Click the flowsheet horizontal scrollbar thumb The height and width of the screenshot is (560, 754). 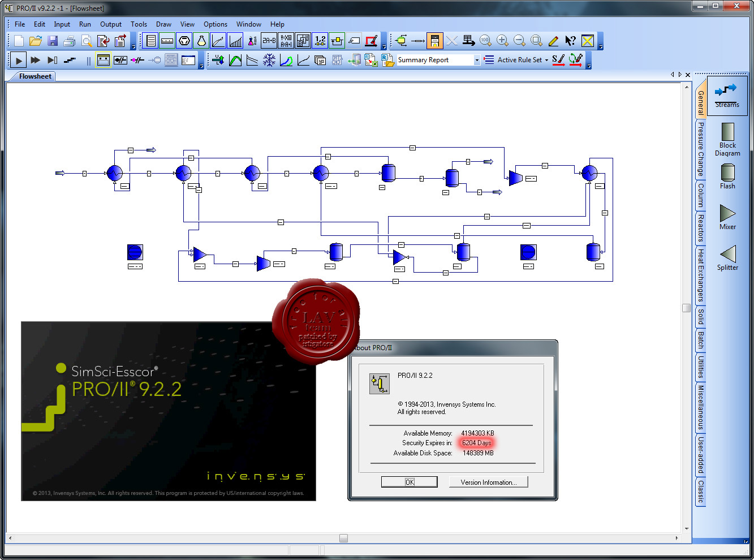[x=343, y=538]
